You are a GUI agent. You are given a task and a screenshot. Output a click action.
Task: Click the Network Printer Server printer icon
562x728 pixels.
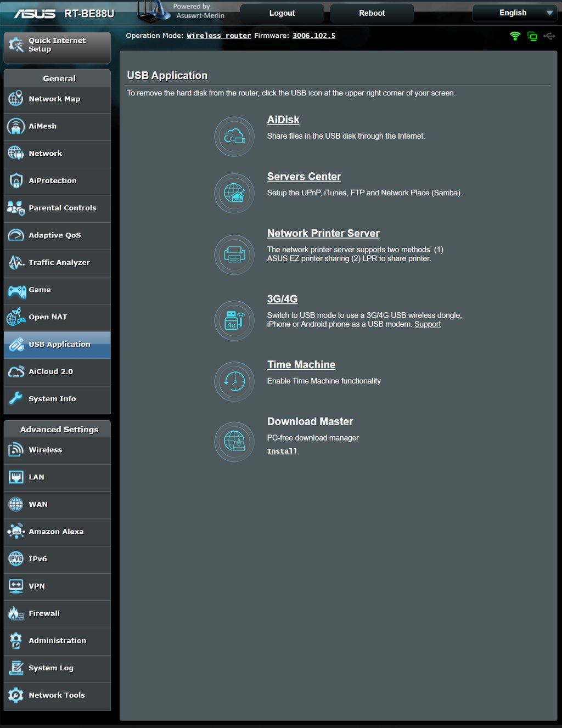[x=234, y=255]
